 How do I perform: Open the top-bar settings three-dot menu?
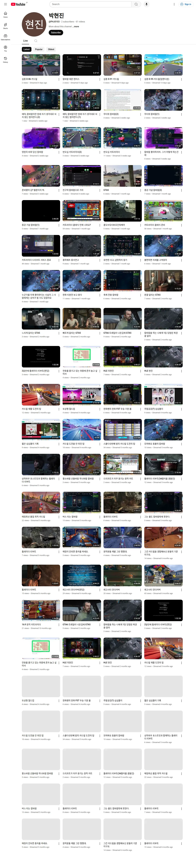pyautogui.click(x=174, y=4)
